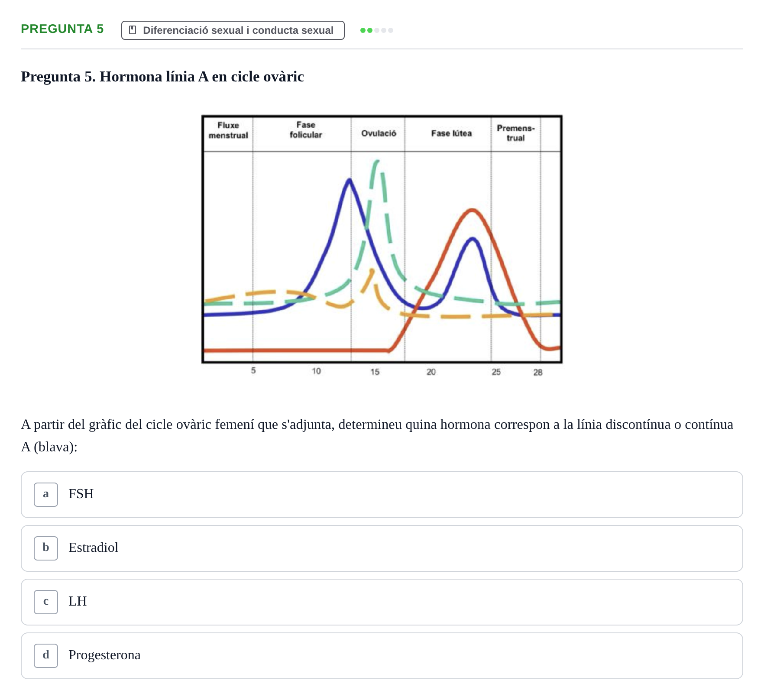Click the question title heading text

coord(162,77)
